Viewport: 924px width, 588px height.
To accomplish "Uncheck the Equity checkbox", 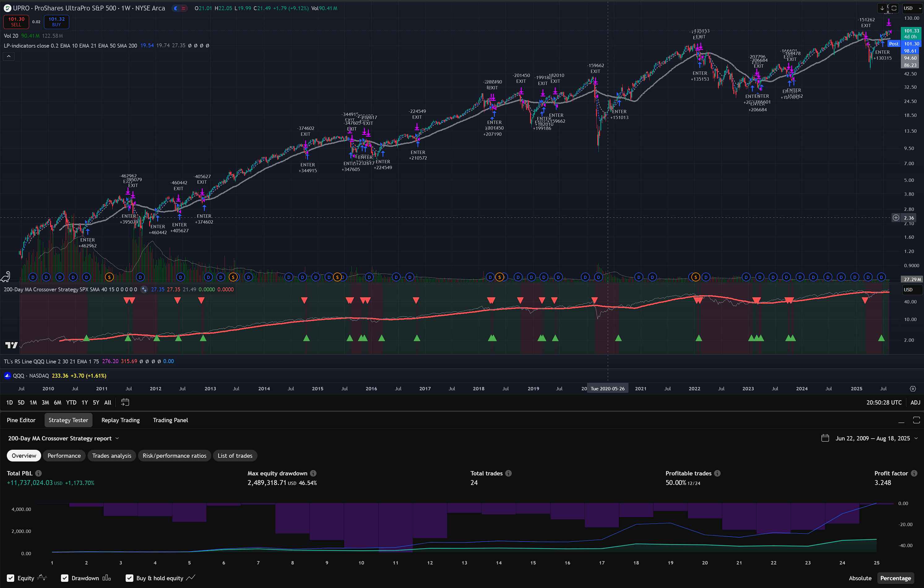I will 11,578.
